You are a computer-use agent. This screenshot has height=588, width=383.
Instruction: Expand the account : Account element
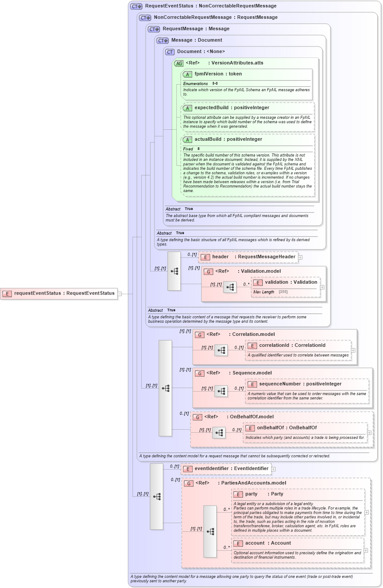pyautogui.click(x=365, y=550)
